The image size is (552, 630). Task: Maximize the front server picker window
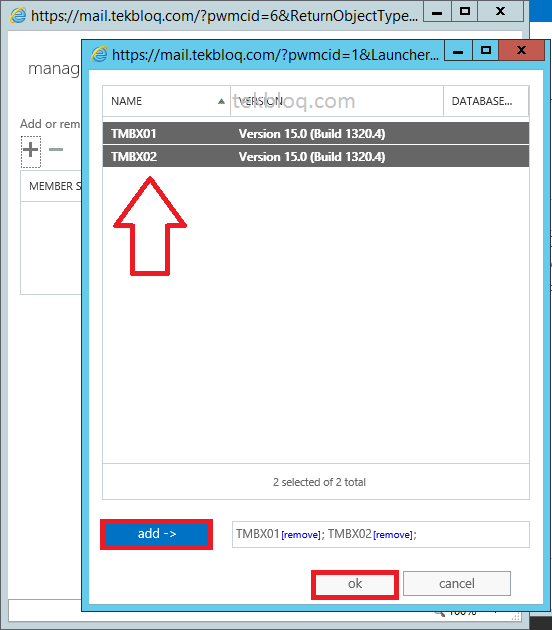486,51
